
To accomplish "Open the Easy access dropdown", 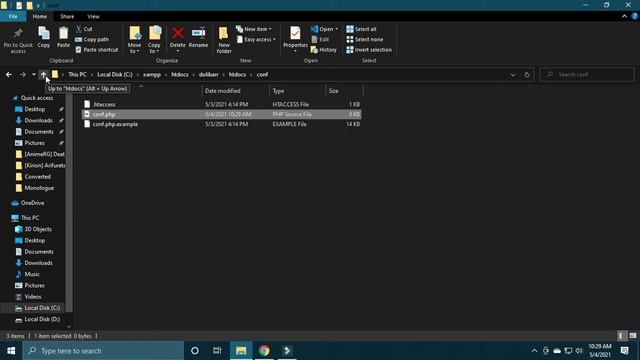I will click(256, 40).
